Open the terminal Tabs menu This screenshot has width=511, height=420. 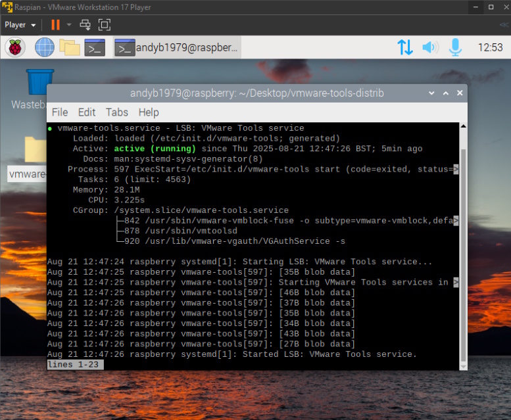click(116, 112)
